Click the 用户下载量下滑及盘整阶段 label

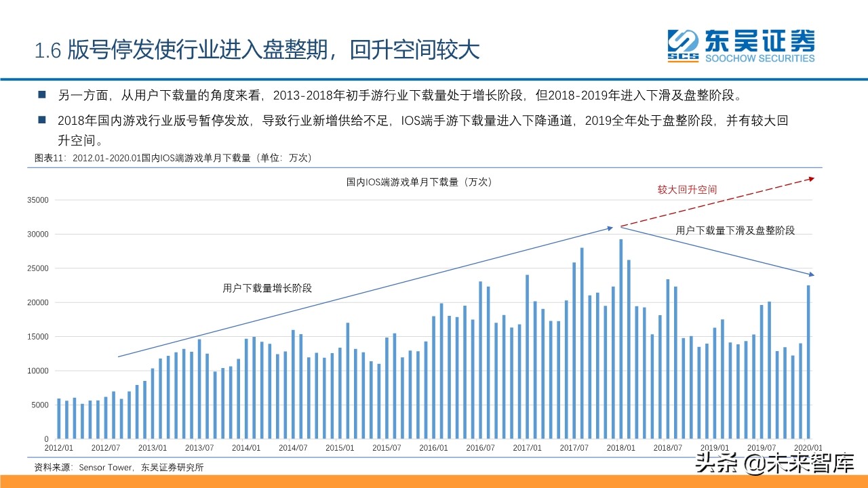(735, 230)
